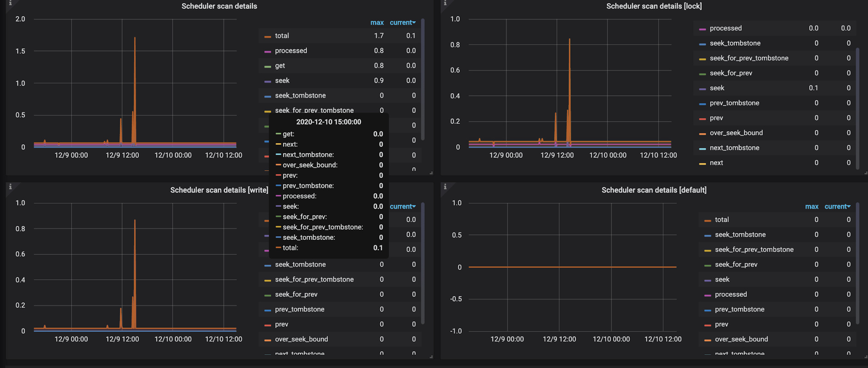
Task: Click color marker of 'get' in first panel legend
Action: [x=267, y=67]
